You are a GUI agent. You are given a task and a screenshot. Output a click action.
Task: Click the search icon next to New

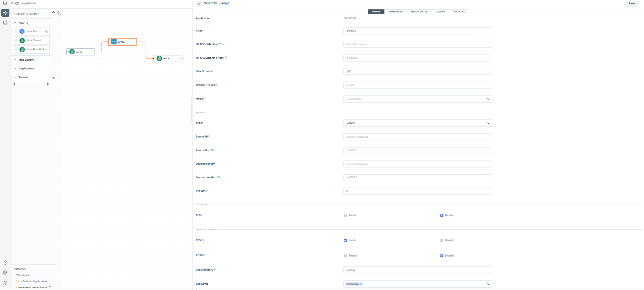click(x=27, y=23)
